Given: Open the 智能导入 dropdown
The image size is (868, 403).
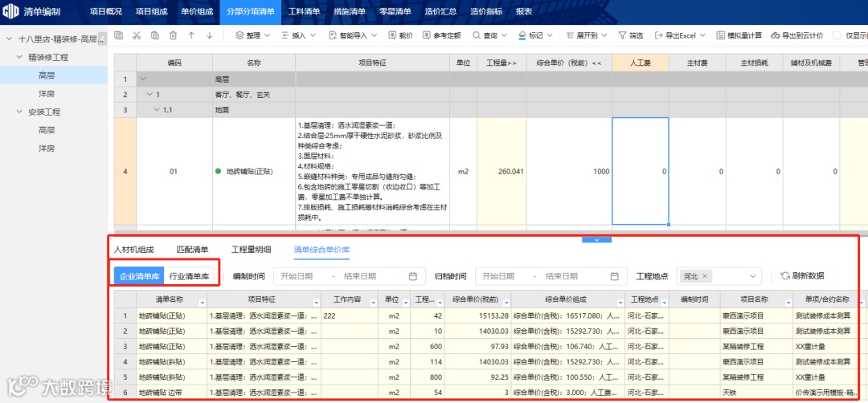Looking at the screenshot, I should coord(353,35).
